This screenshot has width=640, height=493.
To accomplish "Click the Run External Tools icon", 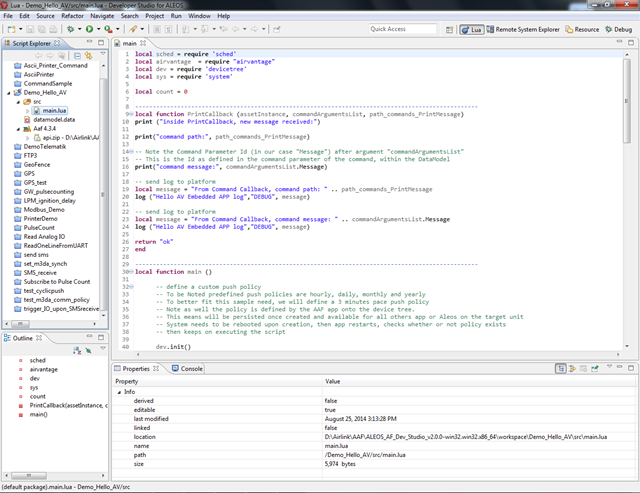I will click(108, 29).
